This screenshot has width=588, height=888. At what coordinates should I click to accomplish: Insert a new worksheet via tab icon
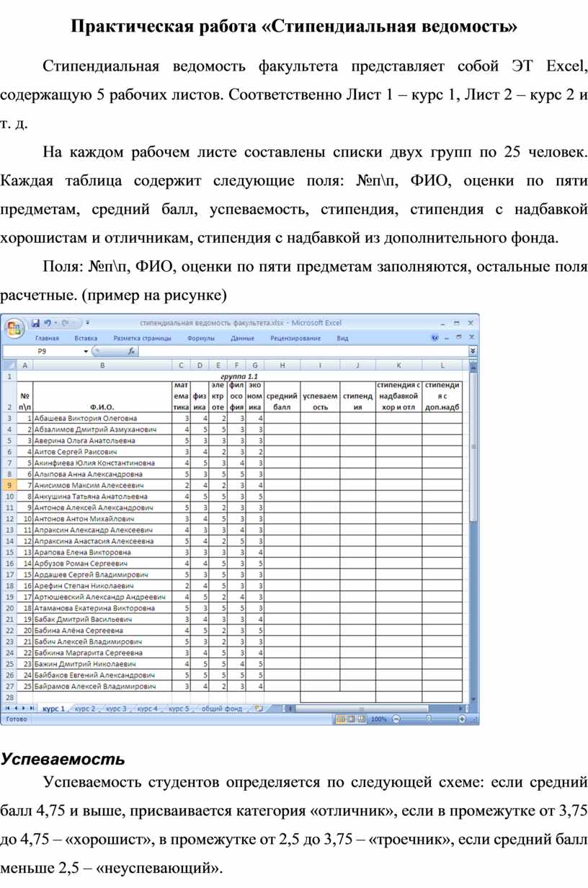pyautogui.click(x=258, y=709)
